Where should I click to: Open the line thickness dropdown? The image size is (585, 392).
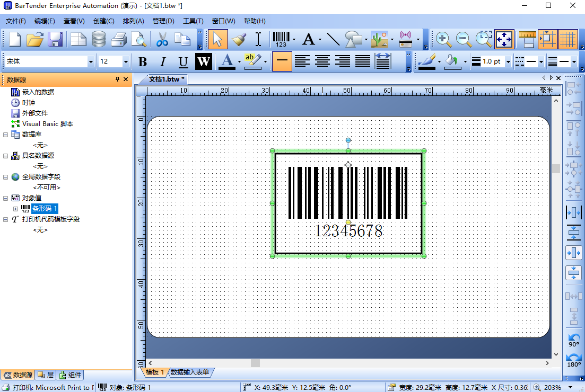point(508,61)
